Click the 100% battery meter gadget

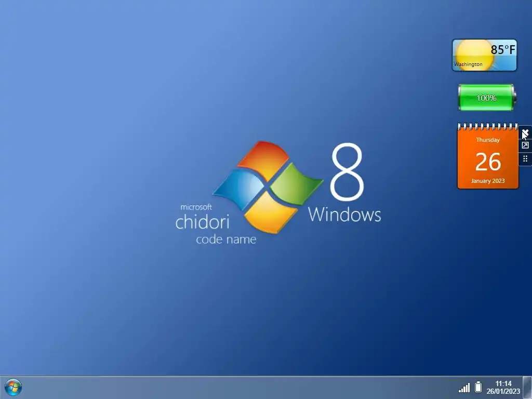pos(486,98)
